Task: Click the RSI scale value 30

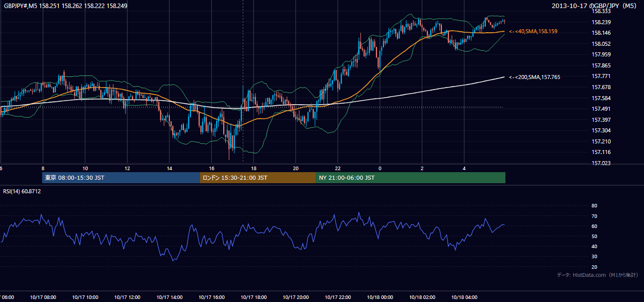Action: coord(594,257)
